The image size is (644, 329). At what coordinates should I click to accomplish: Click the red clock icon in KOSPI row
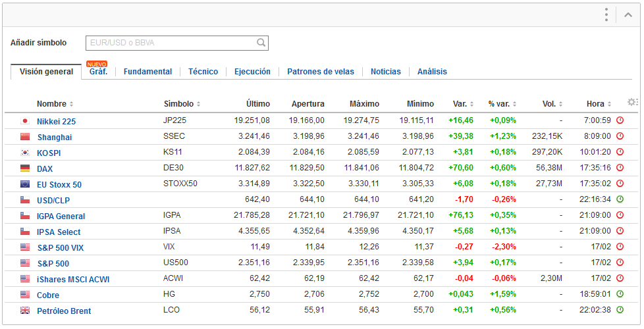click(x=620, y=152)
